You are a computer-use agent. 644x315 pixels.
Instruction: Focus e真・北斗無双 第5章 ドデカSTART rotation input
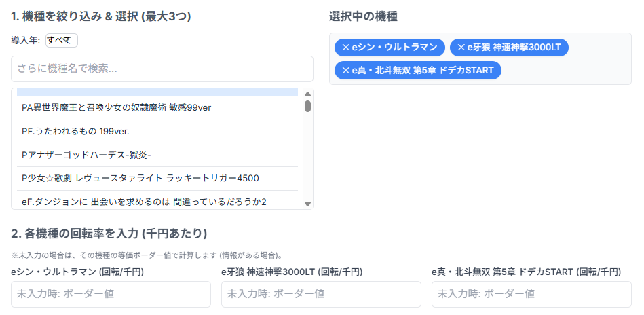[531, 294]
